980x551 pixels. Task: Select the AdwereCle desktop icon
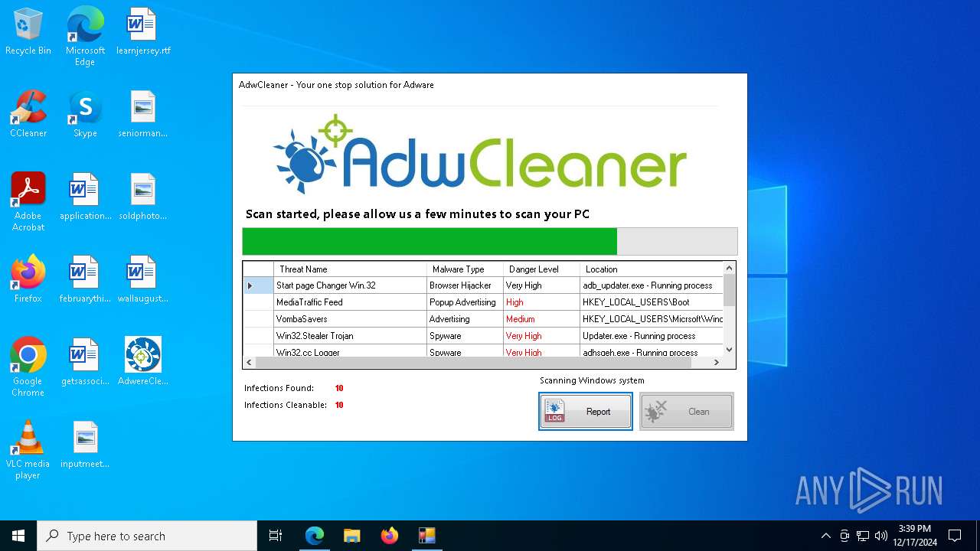(x=143, y=363)
